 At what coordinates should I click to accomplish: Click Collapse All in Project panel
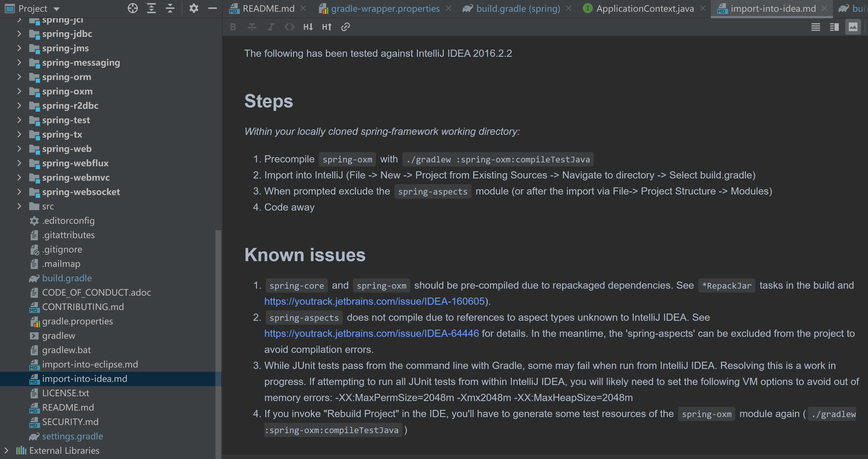tap(170, 8)
